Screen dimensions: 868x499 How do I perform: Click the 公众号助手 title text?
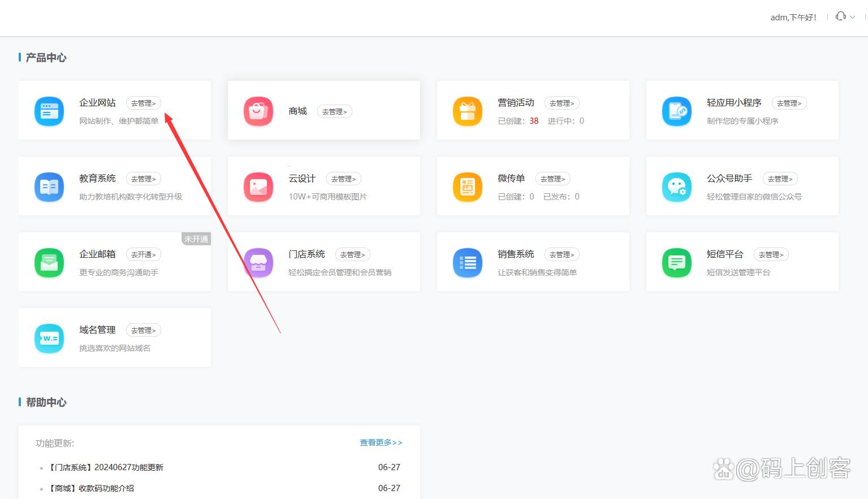[x=729, y=178]
